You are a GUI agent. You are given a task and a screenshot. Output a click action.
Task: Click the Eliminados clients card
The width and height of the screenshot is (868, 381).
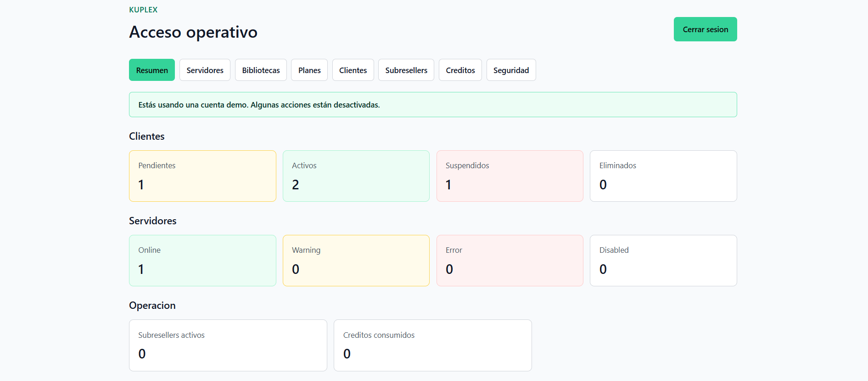click(663, 176)
